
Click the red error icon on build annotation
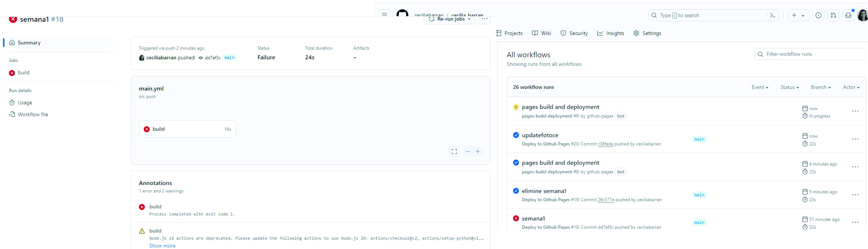(x=142, y=207)
